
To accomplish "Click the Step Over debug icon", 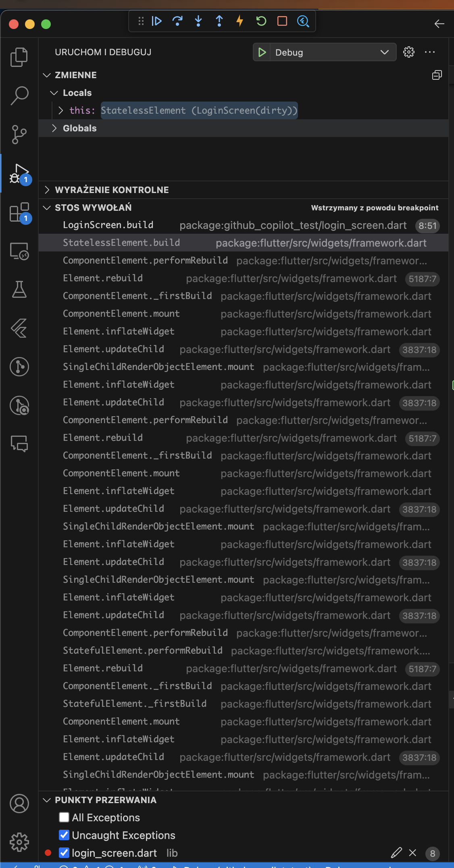I will pos(177,21).
